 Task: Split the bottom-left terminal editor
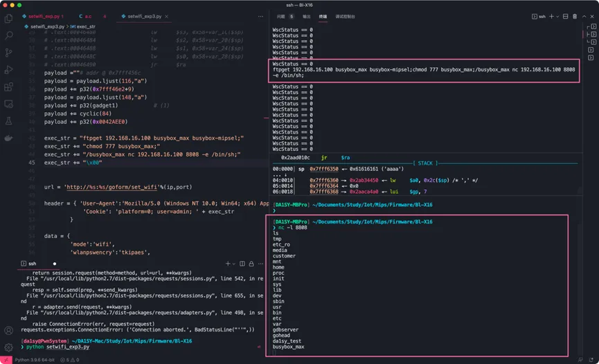click(x=242, y=264)
